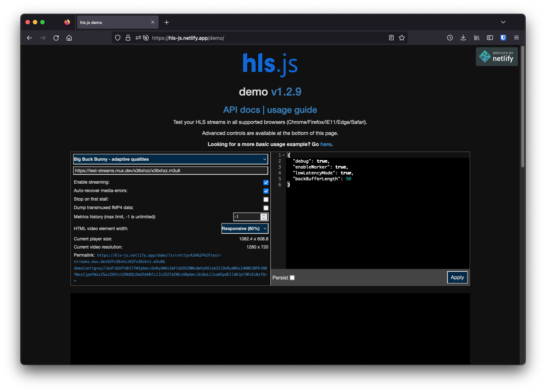546x392 pixels.
Task: Click the Apply config button
Action: (x=457, y=277)
